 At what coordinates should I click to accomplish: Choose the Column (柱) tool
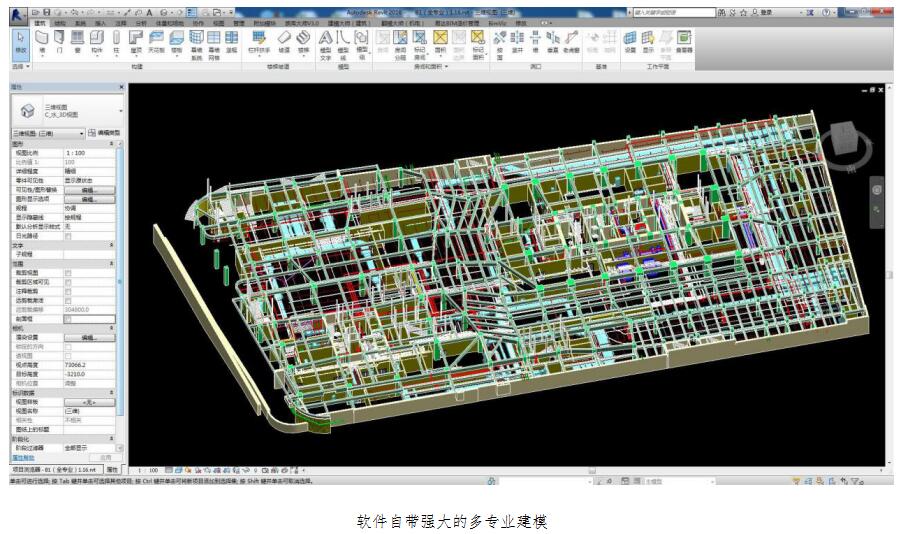[x=116, y=43]
